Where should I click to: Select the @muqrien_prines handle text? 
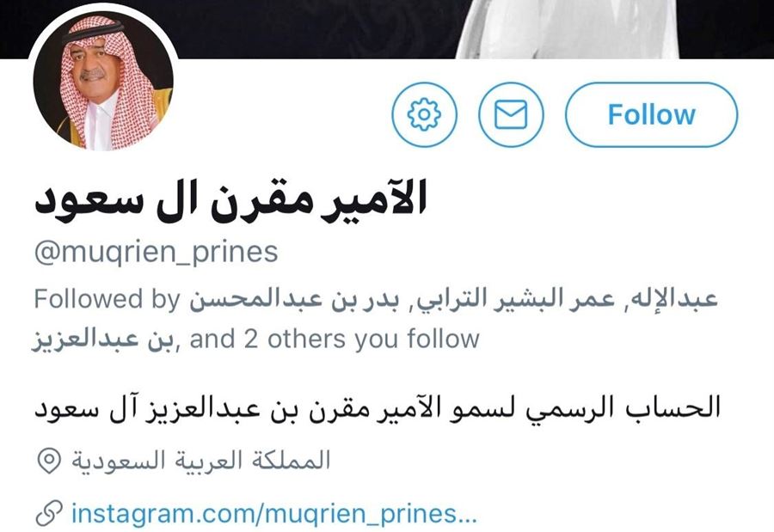156,253
